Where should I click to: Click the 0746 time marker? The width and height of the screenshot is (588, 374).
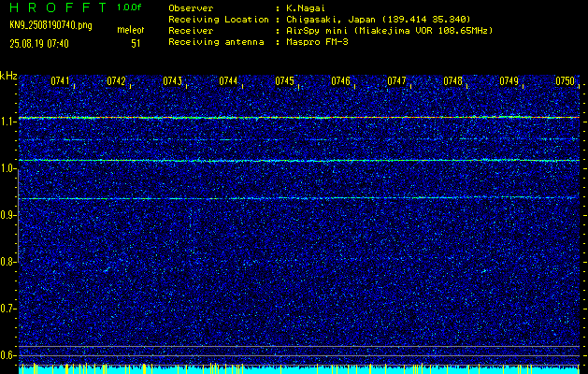pos(340,81)
